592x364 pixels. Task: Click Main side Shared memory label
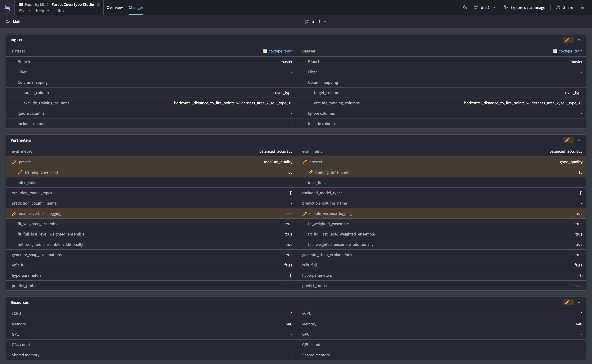(26, 355)
